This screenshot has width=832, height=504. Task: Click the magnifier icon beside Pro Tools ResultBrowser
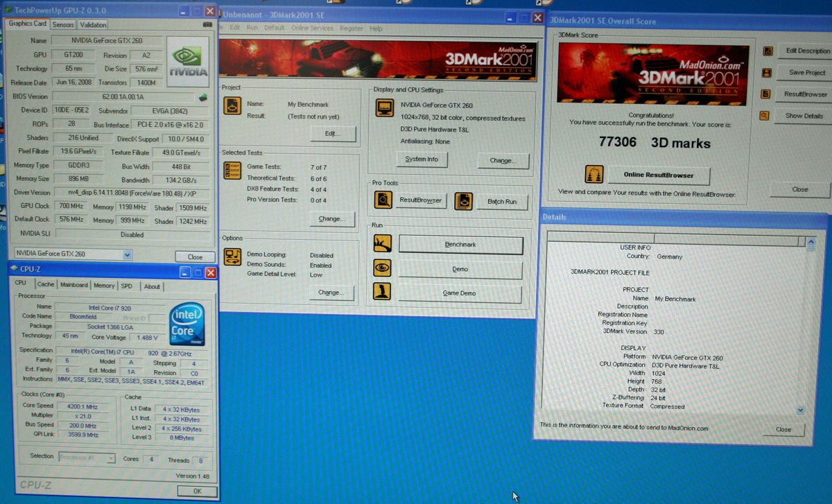pyautogui.click(x=383, y=200)
